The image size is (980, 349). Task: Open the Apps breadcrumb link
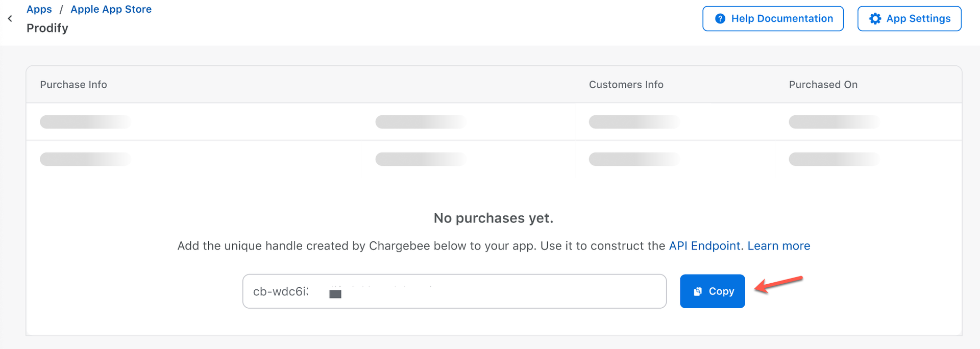39,9
